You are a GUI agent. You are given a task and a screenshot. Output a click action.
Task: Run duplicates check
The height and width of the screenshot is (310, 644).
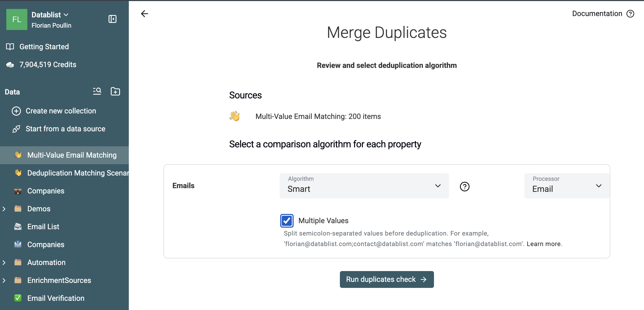point(387,279)
